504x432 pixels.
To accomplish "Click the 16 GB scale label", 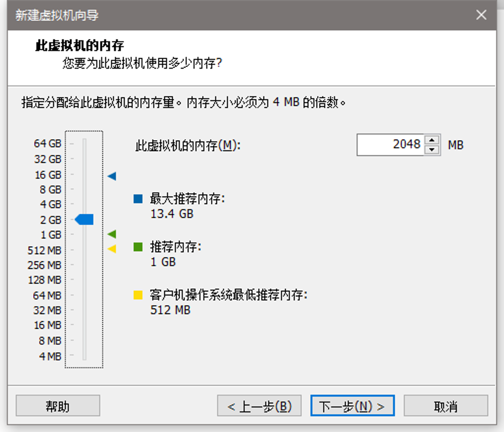I will coord(48,175).
